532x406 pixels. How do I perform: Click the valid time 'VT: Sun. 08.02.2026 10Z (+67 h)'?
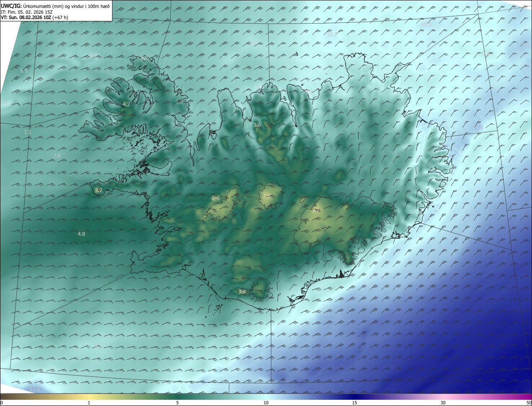click(x=34, y=17)
